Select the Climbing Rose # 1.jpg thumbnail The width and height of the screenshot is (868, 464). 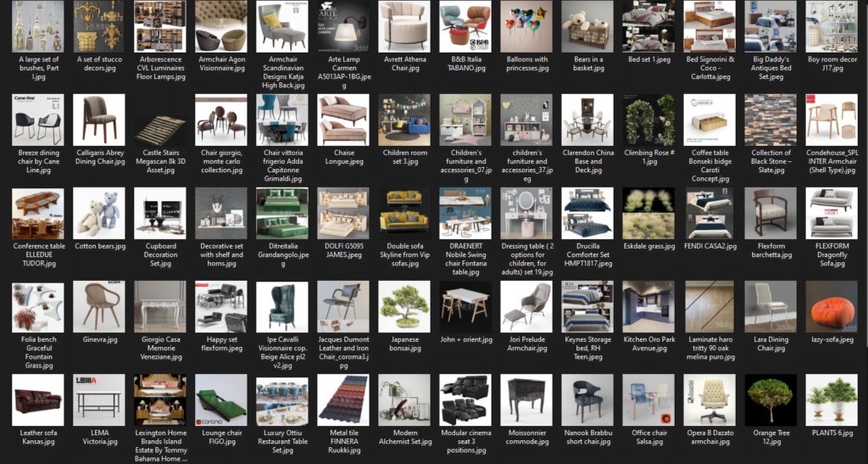(x=648, y=120)
